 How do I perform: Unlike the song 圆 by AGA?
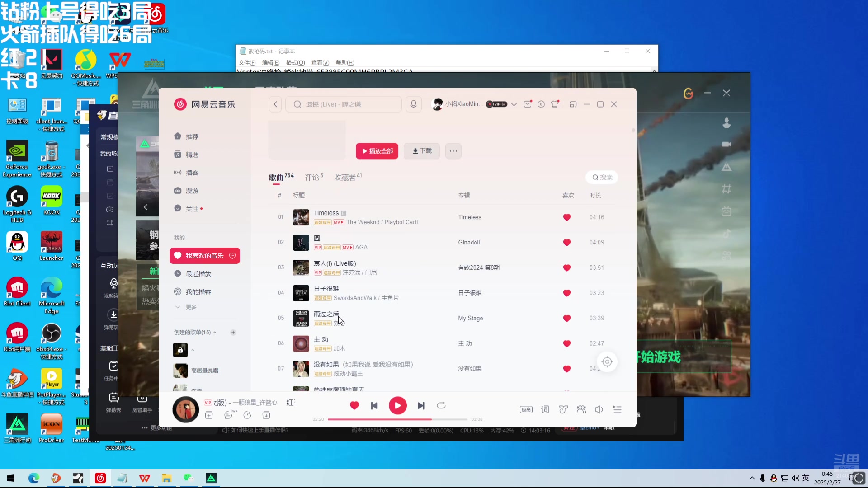566,243
